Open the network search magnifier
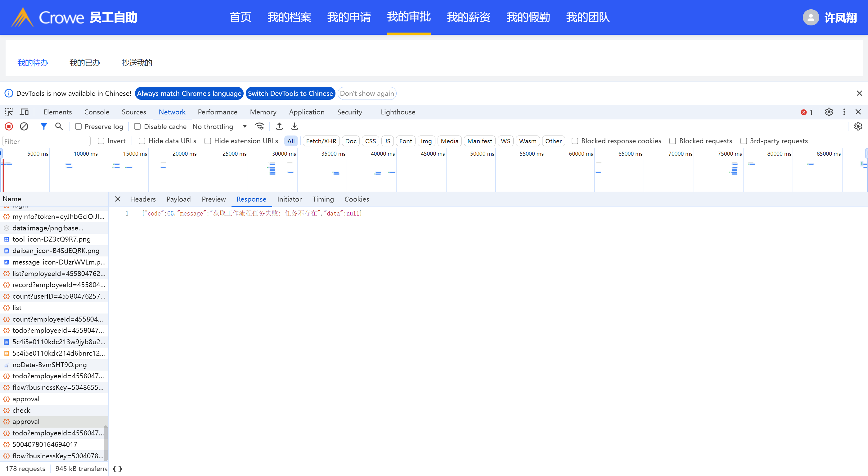This screenshot has width=868, height=476. [59, 127]
